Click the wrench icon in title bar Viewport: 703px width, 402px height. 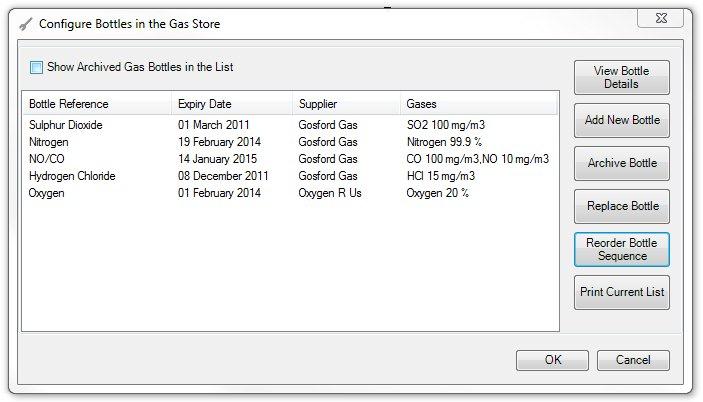click(x=26, y=24)
